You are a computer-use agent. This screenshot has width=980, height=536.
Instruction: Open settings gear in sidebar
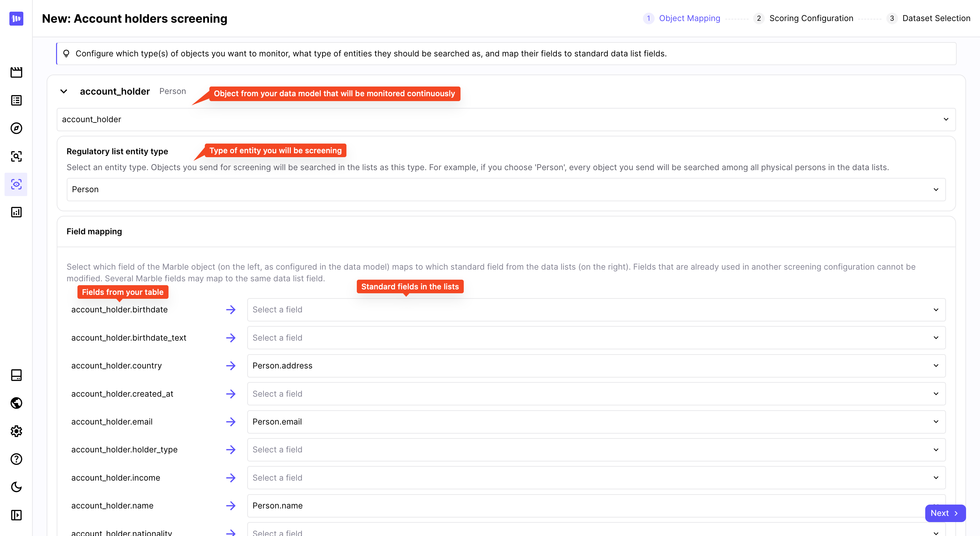pos(16,431)
